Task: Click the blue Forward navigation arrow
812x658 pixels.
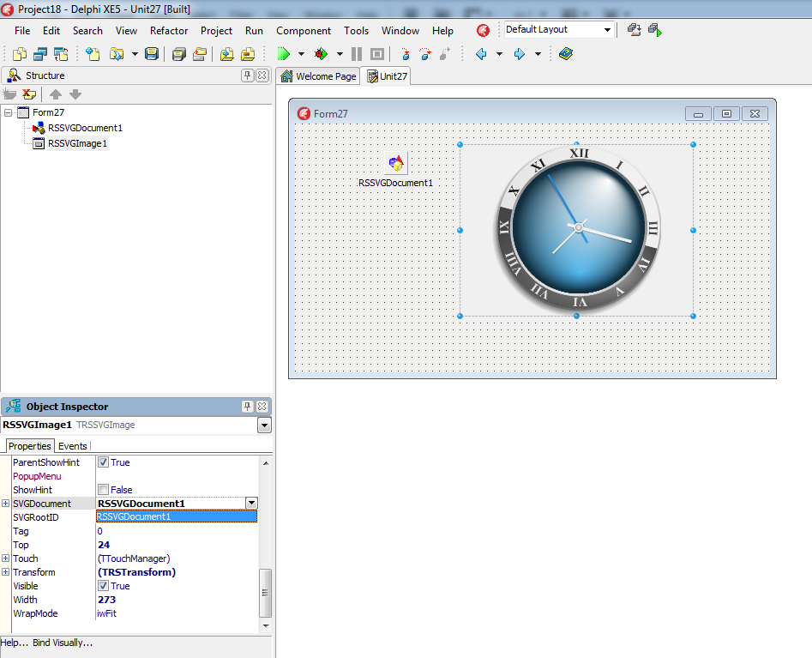Action: click(x=519, y=54)
